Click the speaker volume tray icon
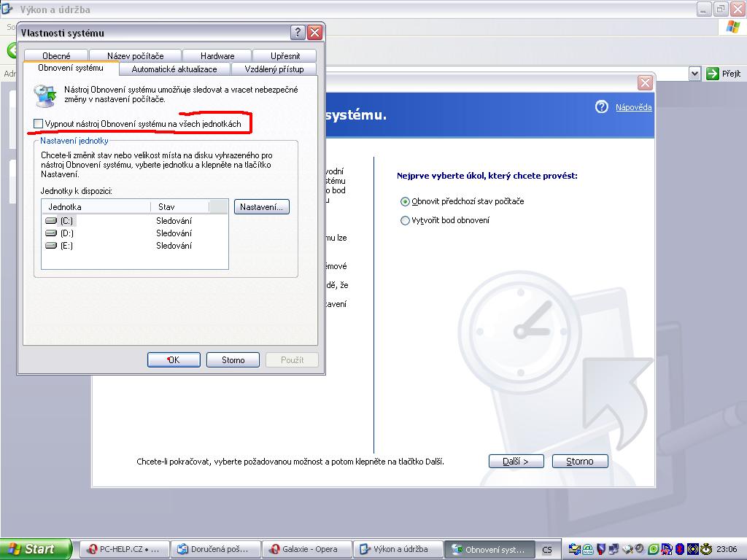This screenshot has width=747, height=560. [640, 548]
